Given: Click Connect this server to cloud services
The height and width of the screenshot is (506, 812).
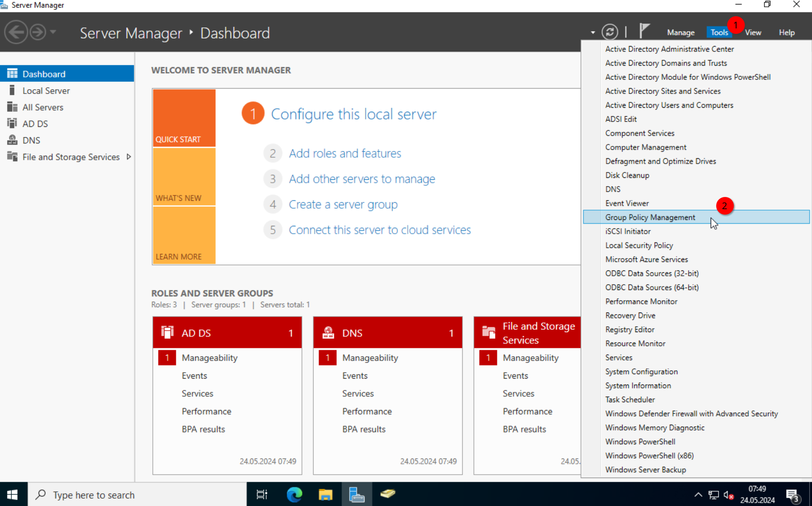Looking at the screenshot, I should (x=379, y=230).
